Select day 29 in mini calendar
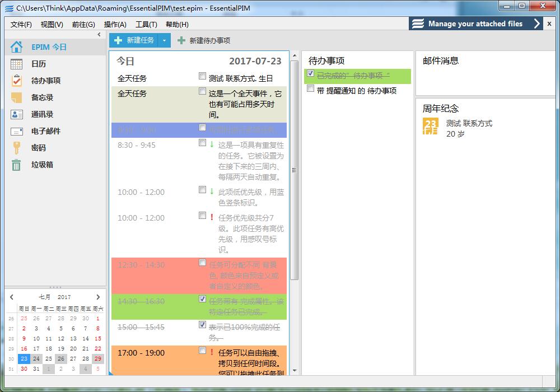 coord(98,358)
